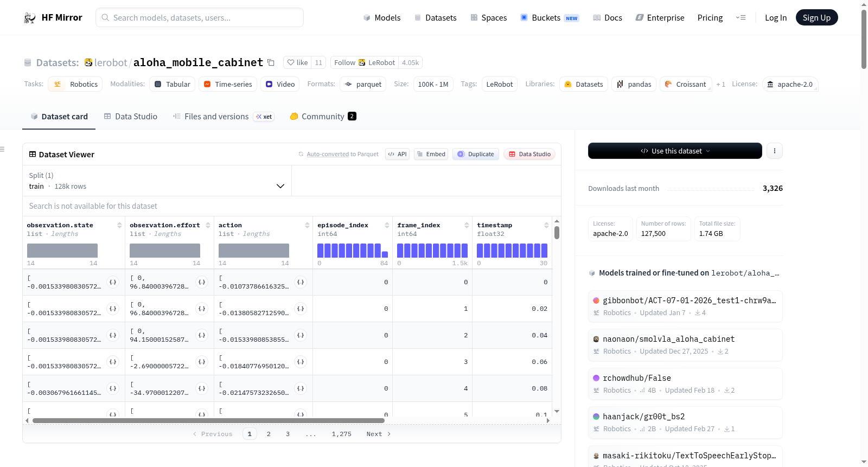The width and height of the screenshot is (868, 467).
Task: Like the aloha_mobile_cabinet dataset
Action: [297, 62]
